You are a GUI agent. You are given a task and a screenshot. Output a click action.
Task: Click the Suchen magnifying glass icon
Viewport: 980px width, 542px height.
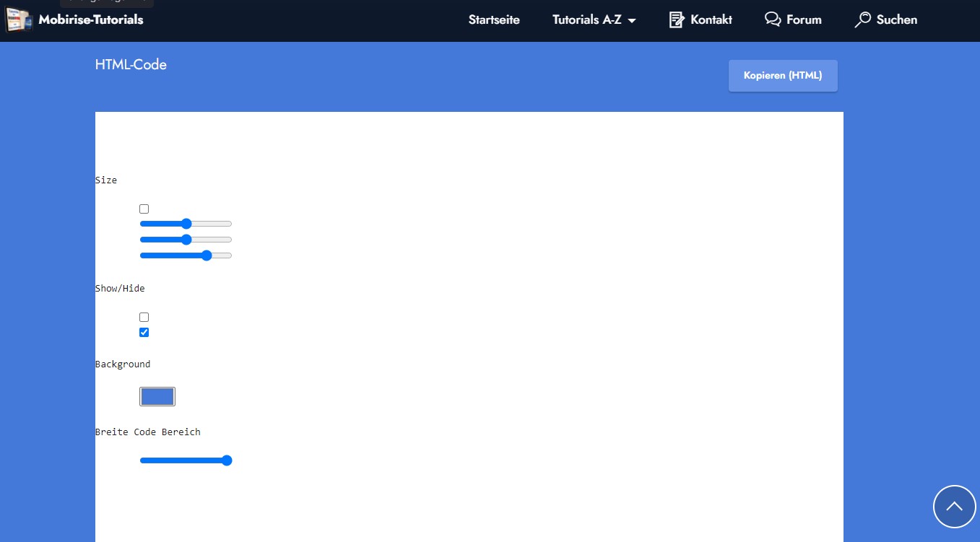pos(862,20)
